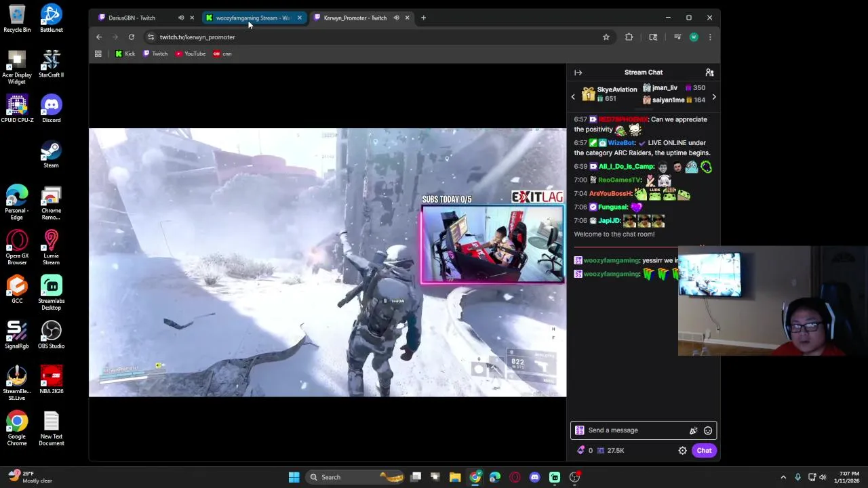Open Opera GX from the taskbar

pos(515,477)
